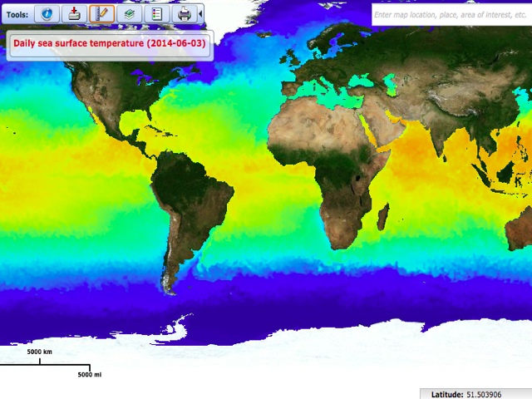Click on Madagascar island on the map
The image size is (532, 399).
click(x=383, y=217)
